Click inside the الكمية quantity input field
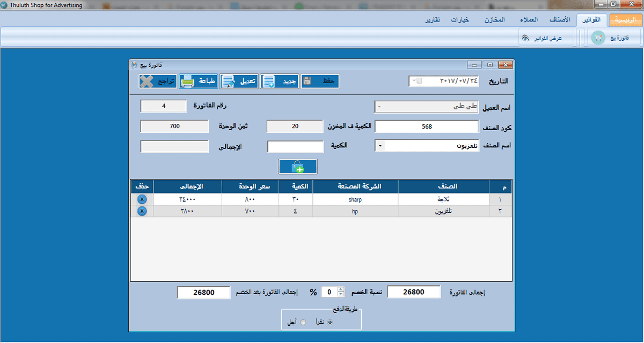The image size is (644, 343). pyautogui.click(x=295, y=145)
